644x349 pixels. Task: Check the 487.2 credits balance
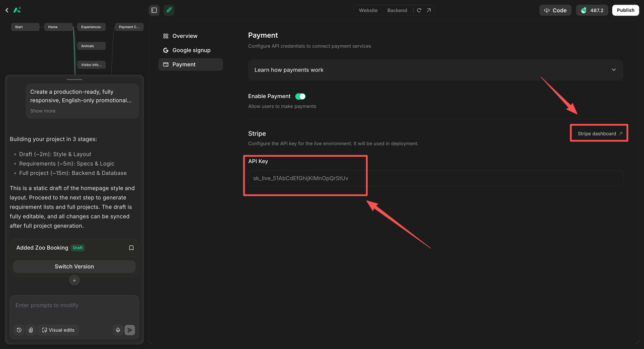(x=592, y=10)
